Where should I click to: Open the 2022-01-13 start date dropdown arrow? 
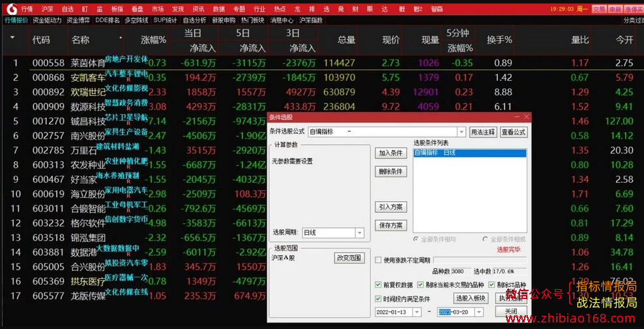coord(417,312)
